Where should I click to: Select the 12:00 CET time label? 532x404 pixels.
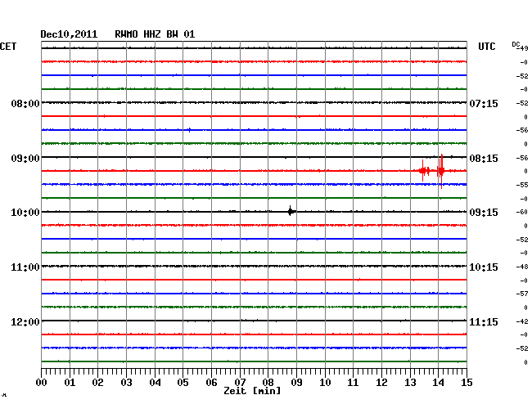(x=25, y=321)
